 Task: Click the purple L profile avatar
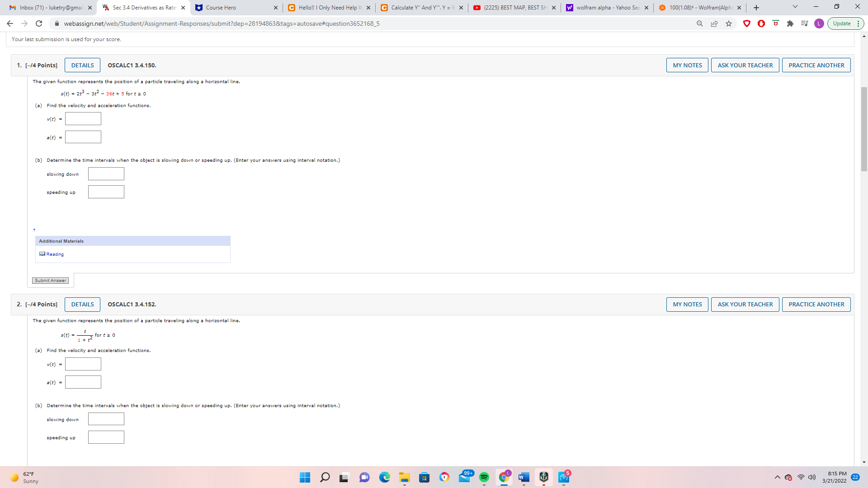(x=819, y=23)
